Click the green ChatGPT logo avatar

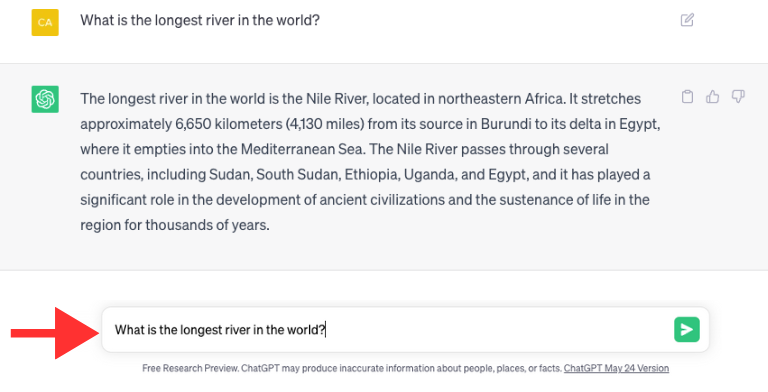point(45,99)
